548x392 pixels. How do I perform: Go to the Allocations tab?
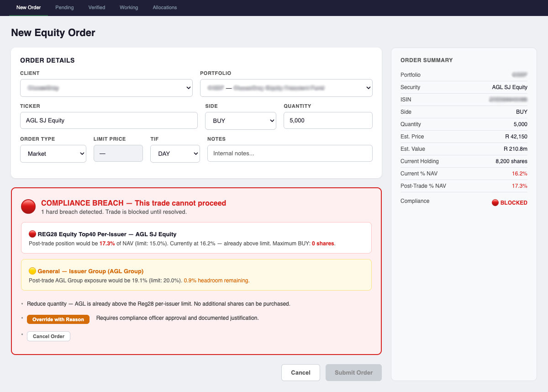[x=165, y=7]
